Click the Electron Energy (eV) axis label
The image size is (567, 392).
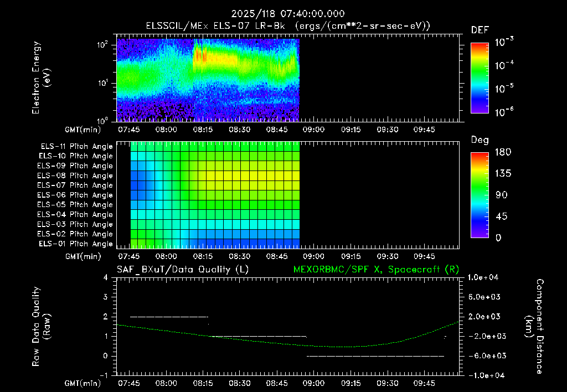click(40, 78)
